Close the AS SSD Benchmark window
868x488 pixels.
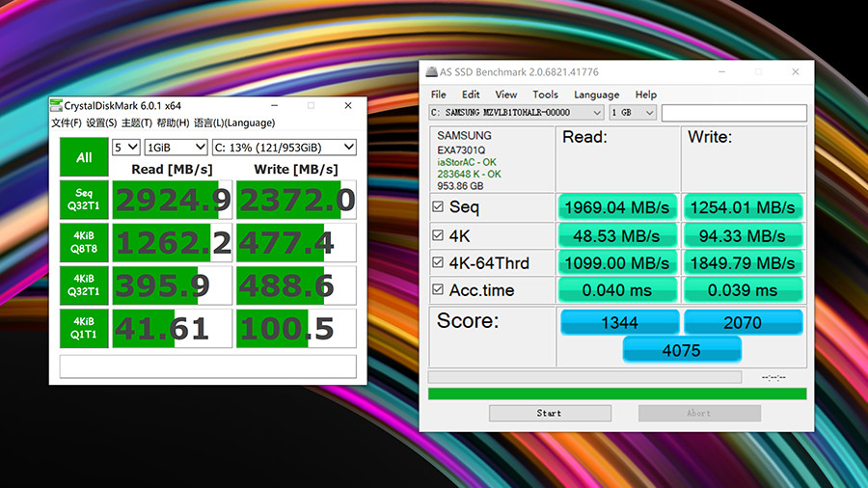click(x=796, y=72)
